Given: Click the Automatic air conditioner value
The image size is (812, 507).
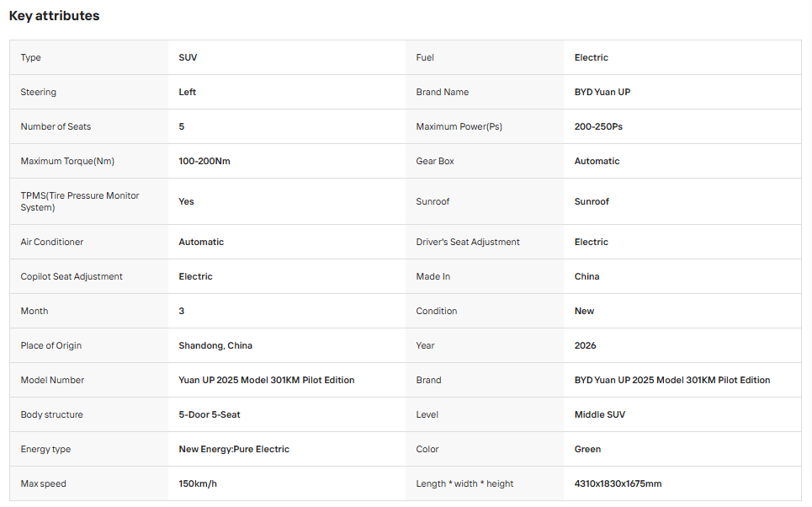Looking at the screenshot, I should click(x=201, y=242).
